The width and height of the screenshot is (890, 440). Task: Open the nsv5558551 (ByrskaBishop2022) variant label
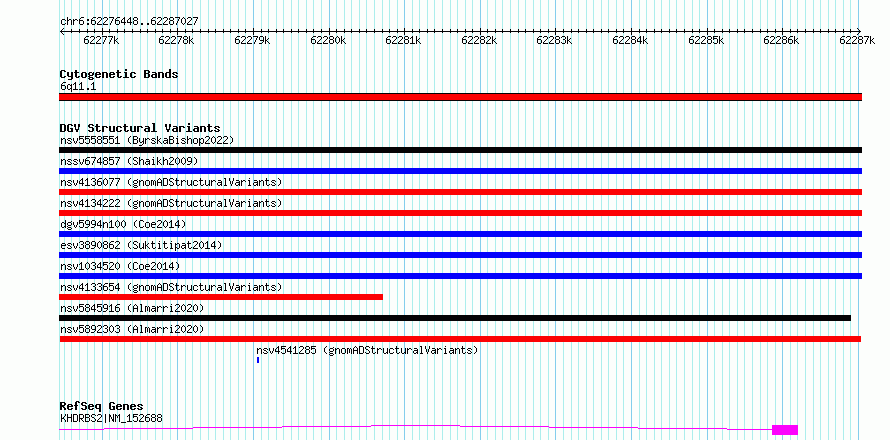147,140
